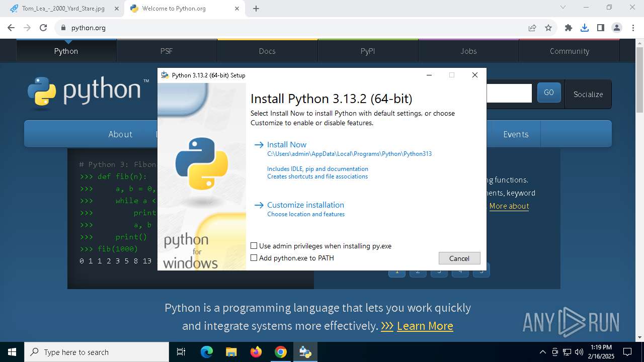This screenshot has width=644, height=362.
Task: Click the Install Now option
Action: point(287,144)
